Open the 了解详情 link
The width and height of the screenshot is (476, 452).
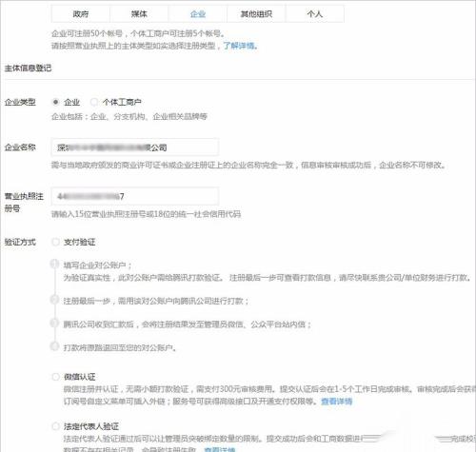(240, 46)
